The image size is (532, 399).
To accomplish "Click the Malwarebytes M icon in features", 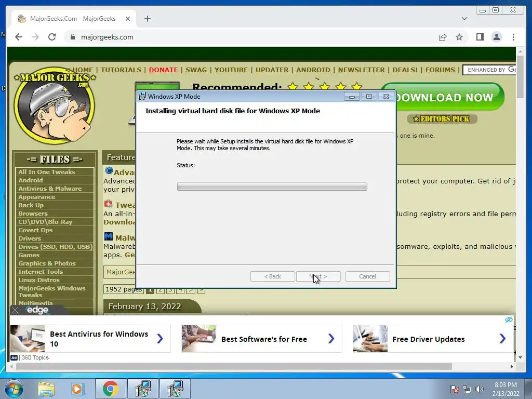I will tap(109, 236).
